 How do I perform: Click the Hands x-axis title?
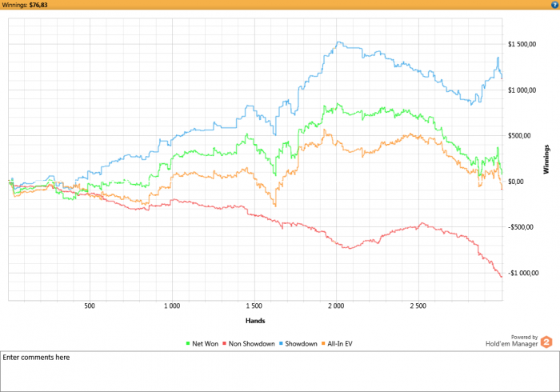coord(255,321)
